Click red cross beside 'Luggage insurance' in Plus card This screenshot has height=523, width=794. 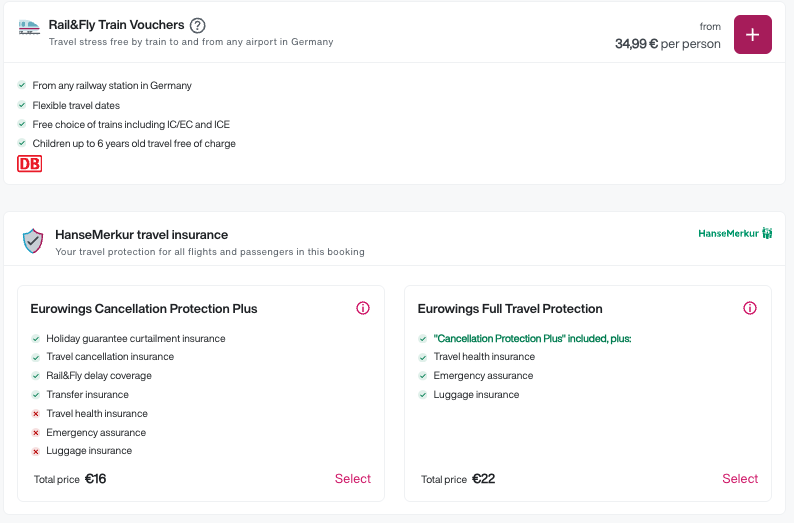tap(35, 452)
